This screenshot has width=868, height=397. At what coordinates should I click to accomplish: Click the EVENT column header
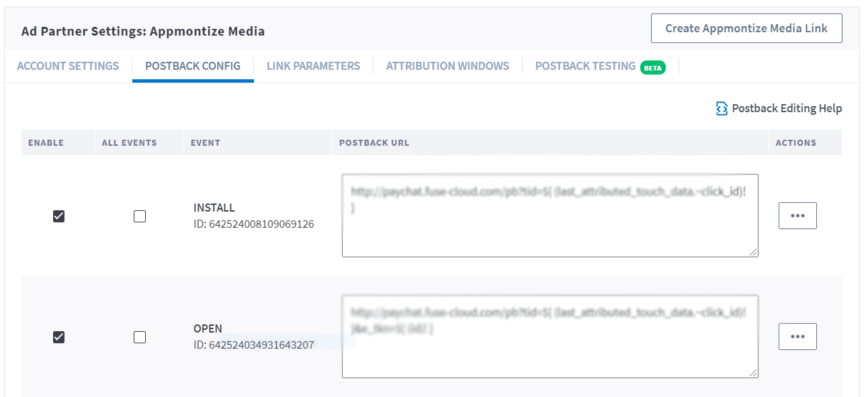(206, 143)
